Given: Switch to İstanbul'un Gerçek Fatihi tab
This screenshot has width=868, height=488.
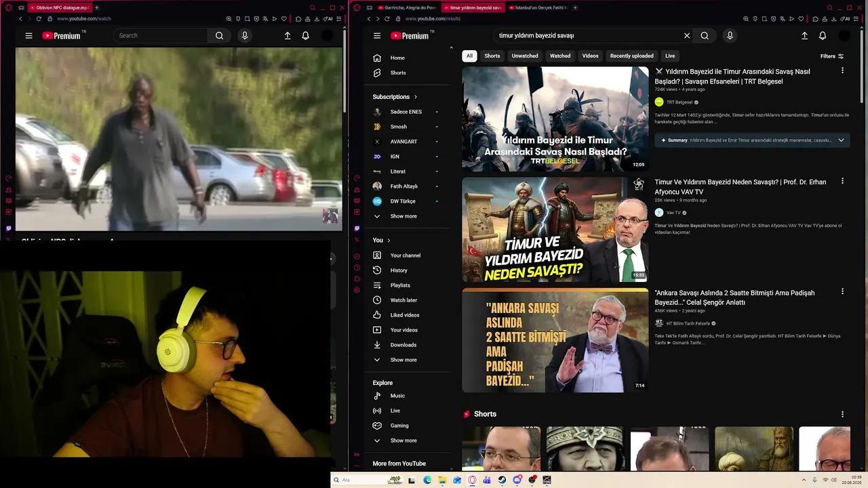Looking at the screenshot, I should tap(538, 7).
